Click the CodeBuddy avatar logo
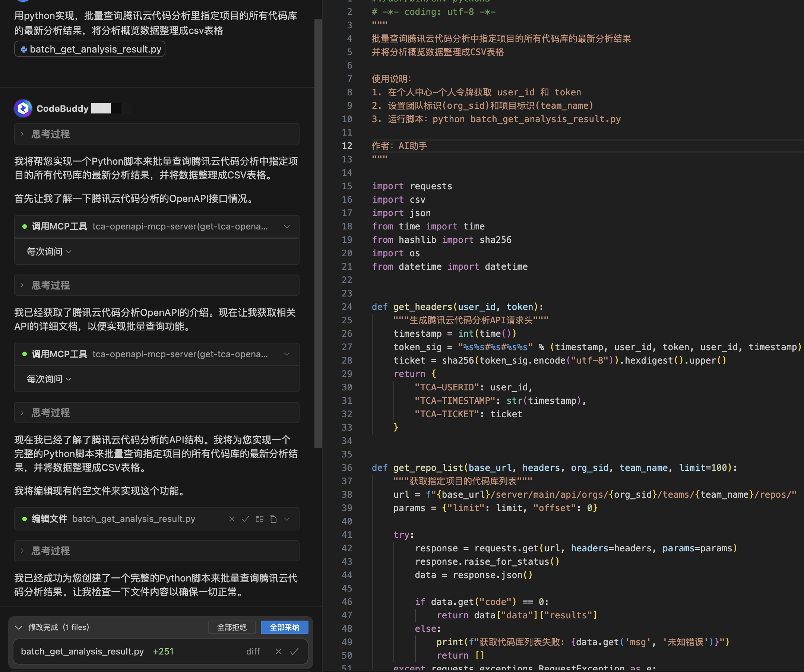The width and height of the screenshot is (804, 672). (23, 109)
